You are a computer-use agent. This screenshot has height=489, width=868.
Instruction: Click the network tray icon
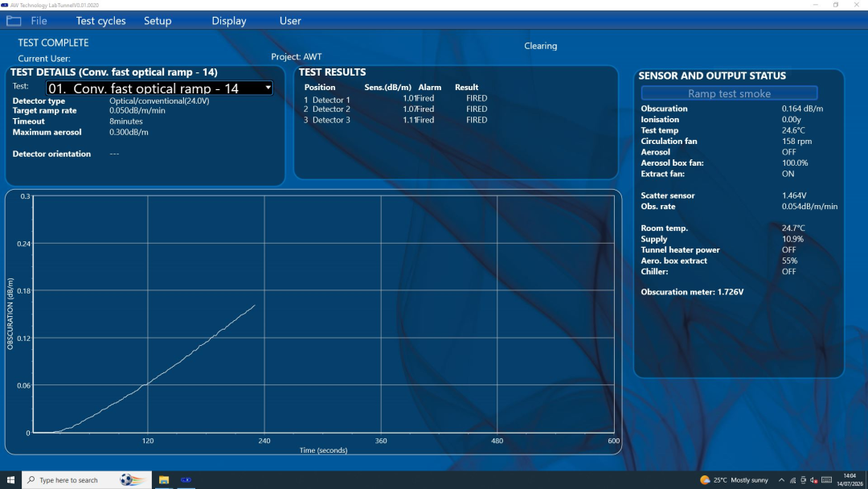pos(792,480)
